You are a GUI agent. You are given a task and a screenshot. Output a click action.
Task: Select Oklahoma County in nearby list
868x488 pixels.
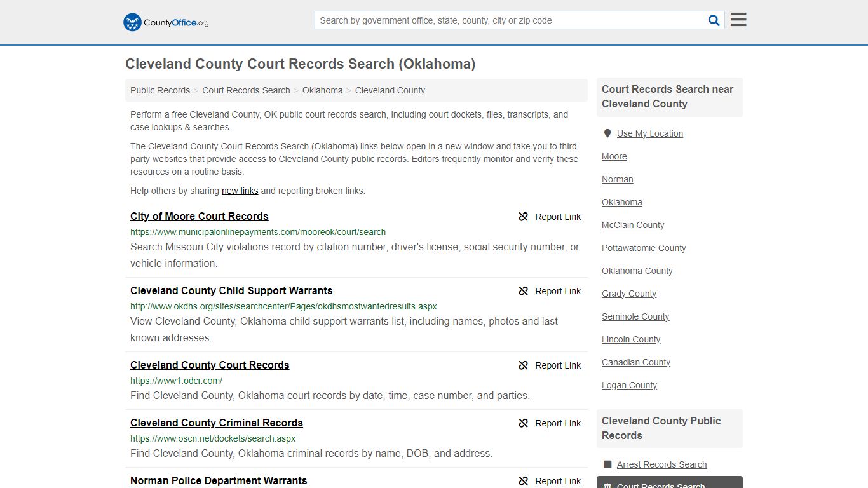point(637,271)
